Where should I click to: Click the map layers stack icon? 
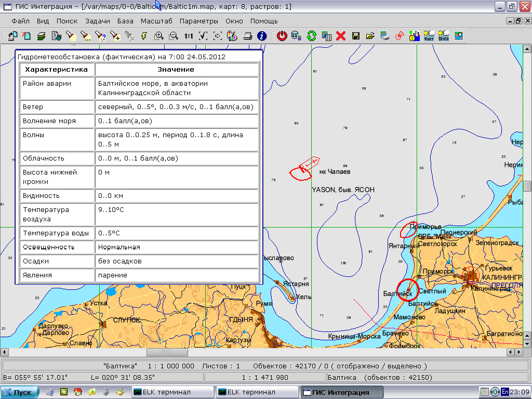(x=42, y=36)
